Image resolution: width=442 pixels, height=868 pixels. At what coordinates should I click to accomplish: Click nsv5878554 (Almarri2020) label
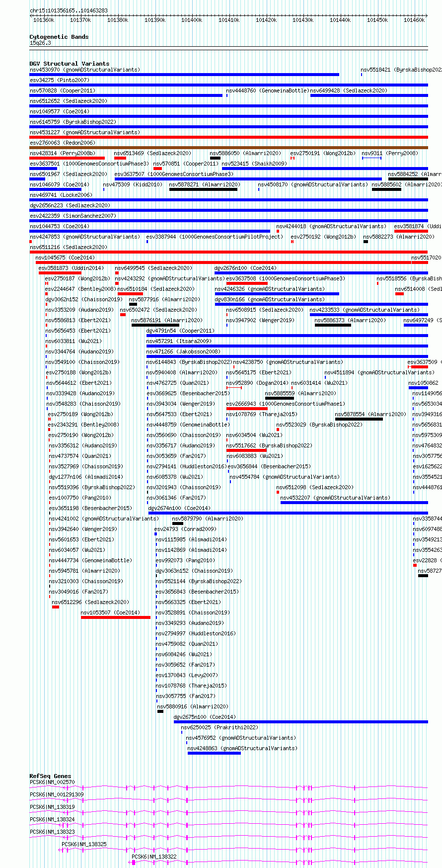coord(371,414)
